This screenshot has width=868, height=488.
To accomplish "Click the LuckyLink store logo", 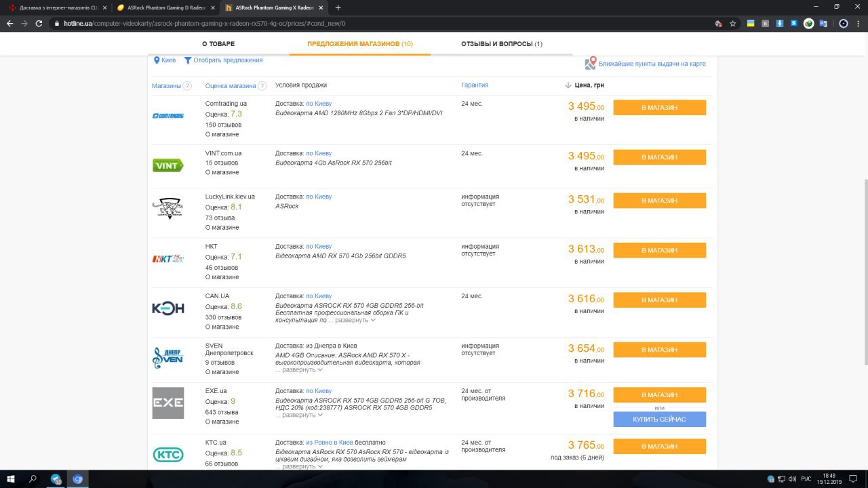I will tap(167, 209).
